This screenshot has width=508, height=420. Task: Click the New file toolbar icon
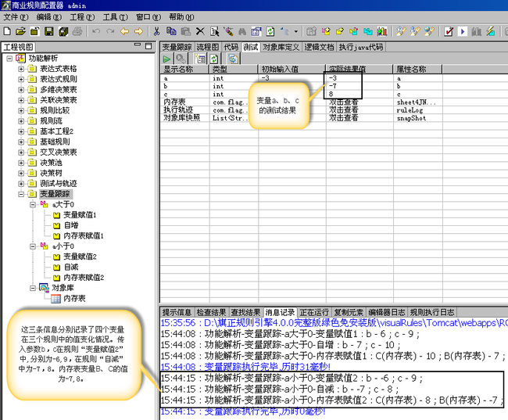(x=7, y=31)
